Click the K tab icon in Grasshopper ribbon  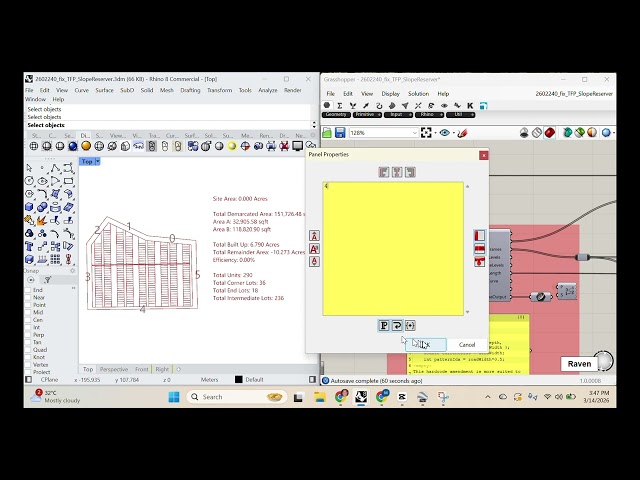pos(470,106)
